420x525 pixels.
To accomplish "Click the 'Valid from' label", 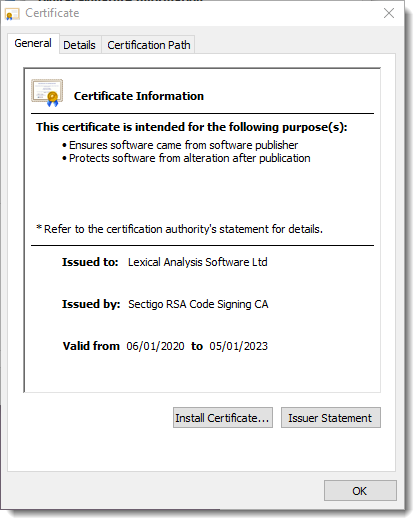I will click(x=91, y=346).
